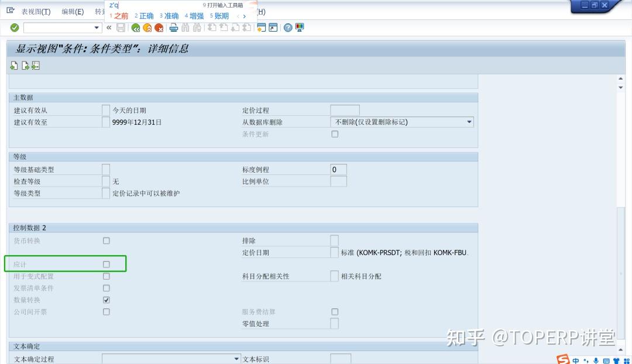Screen dimensions: 632x364
Task: Open the 从数据库删除 dropdown
Action: pos(469,121)
